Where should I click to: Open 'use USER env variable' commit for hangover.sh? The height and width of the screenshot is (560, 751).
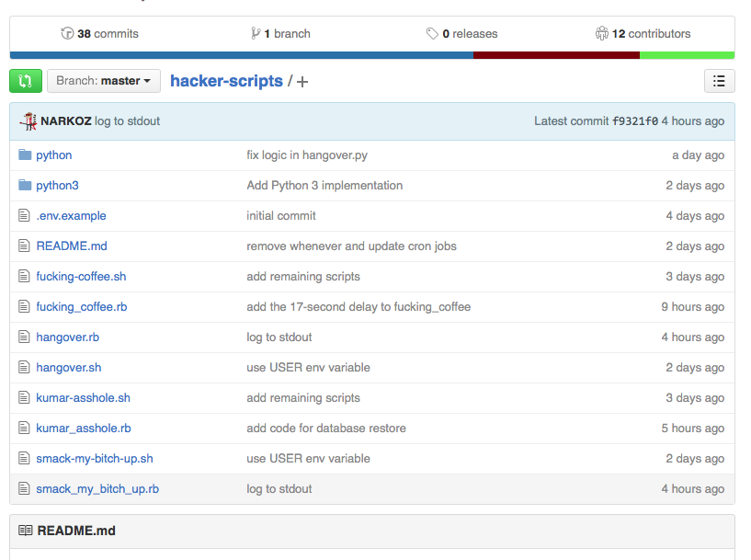[309, 368]
